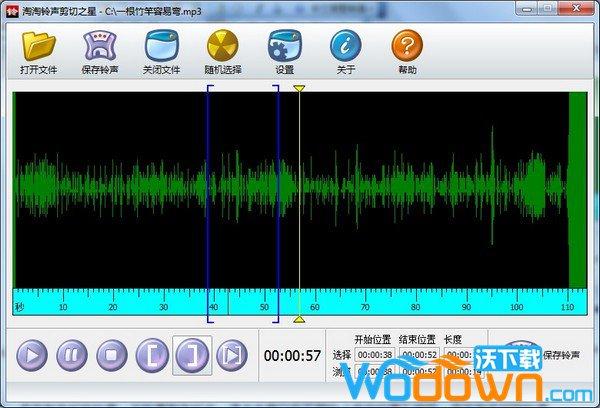Screen dimensions: 600x408
Task: Click the yellow playhead marker above waveform
Action: tap(299, 88)
